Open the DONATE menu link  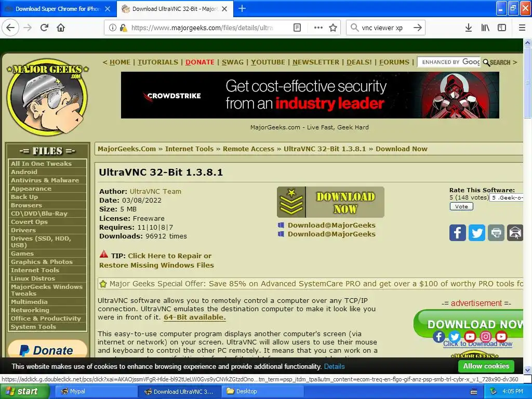[x=200, y=62]
